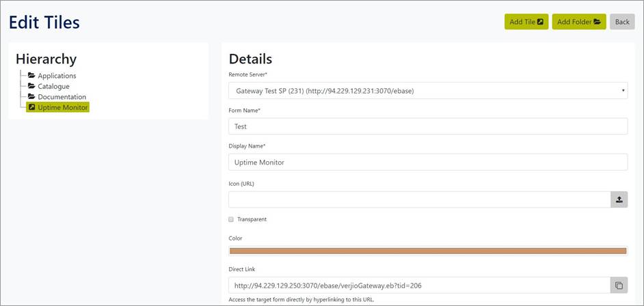Click the copy icon next to Direct Link
Viewport: 644px width, 306px height.
[x=619, y=285]
